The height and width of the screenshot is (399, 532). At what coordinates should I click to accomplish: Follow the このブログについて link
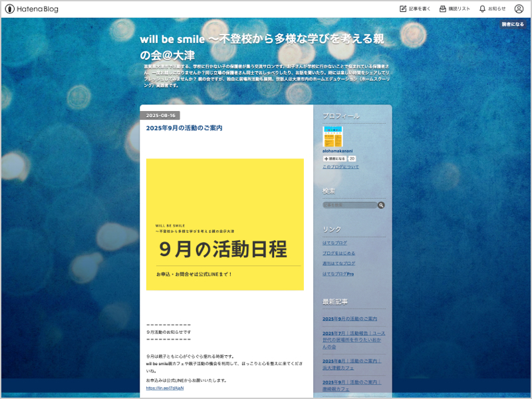(x=340, y=166)
